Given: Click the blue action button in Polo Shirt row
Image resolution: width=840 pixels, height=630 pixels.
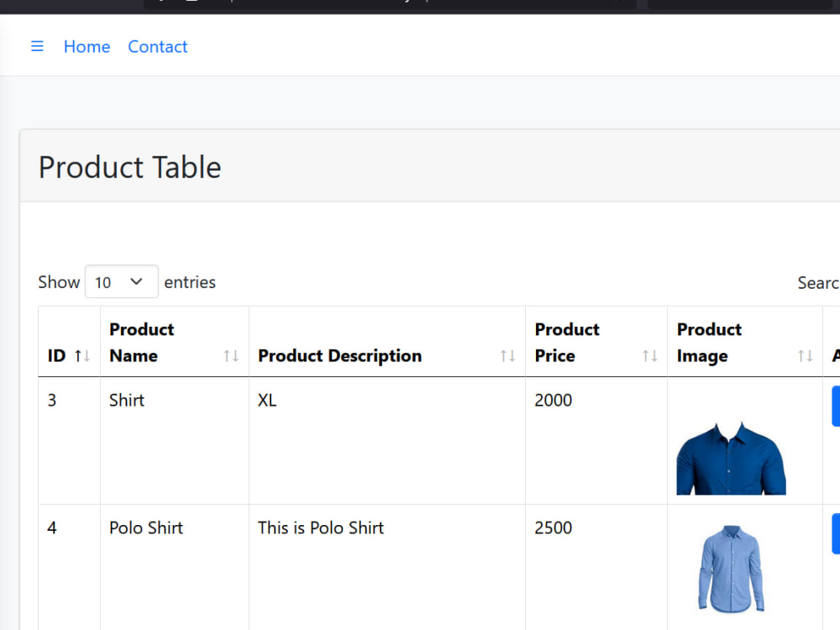Looking at the screenshot, I should [836, 533].
